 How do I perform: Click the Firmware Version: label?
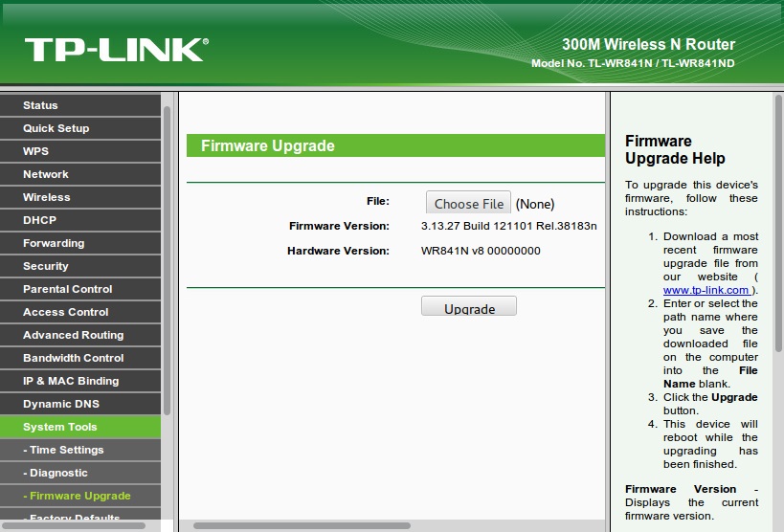[x=339, y=226]
